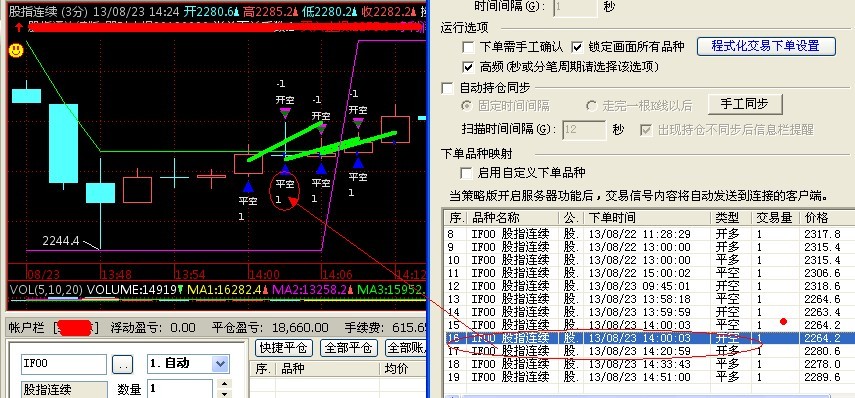The image size is (855, 398).
Task: Click the 13:48 time axis label
Action: pos(116,274)
